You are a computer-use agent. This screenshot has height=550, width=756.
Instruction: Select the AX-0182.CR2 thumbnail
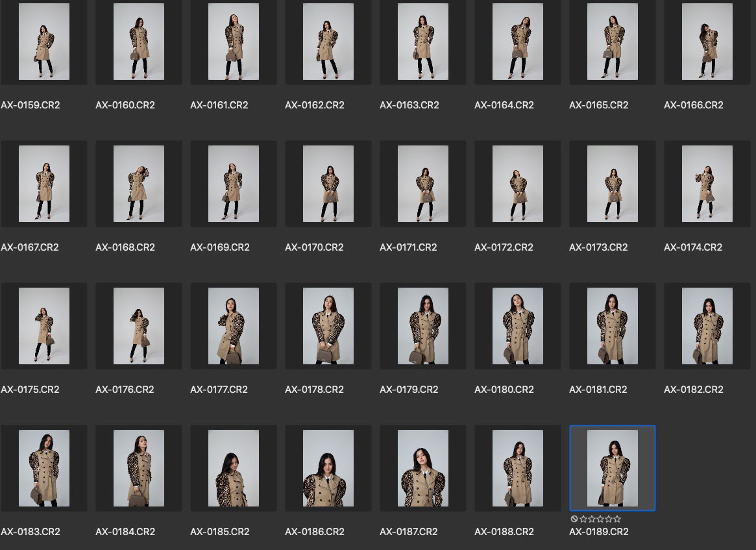[707, 326]
